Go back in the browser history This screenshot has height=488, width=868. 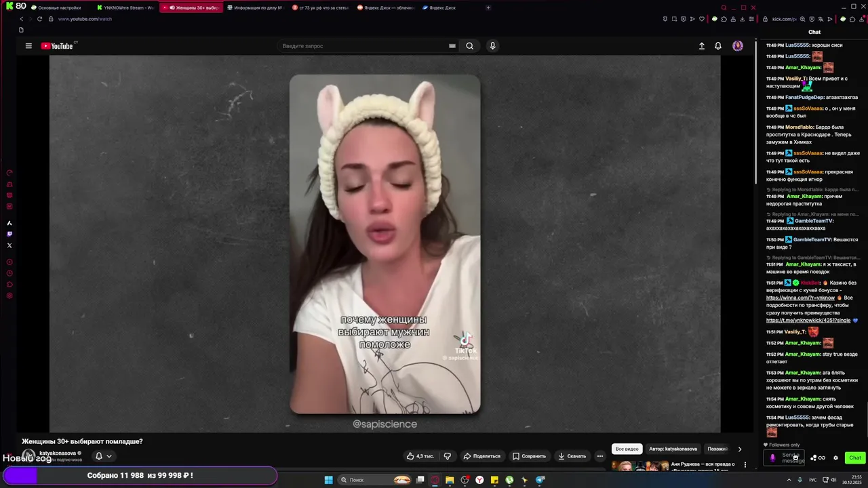coord(22,19)
